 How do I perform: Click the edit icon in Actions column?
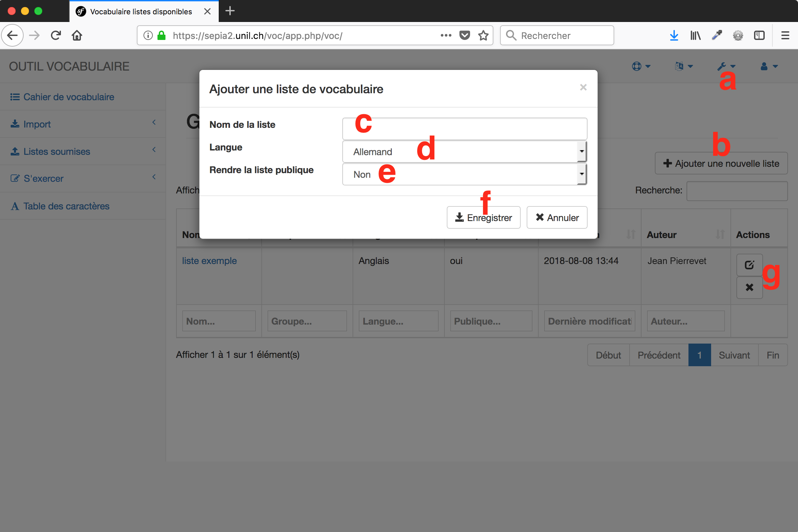pos(749,265)
